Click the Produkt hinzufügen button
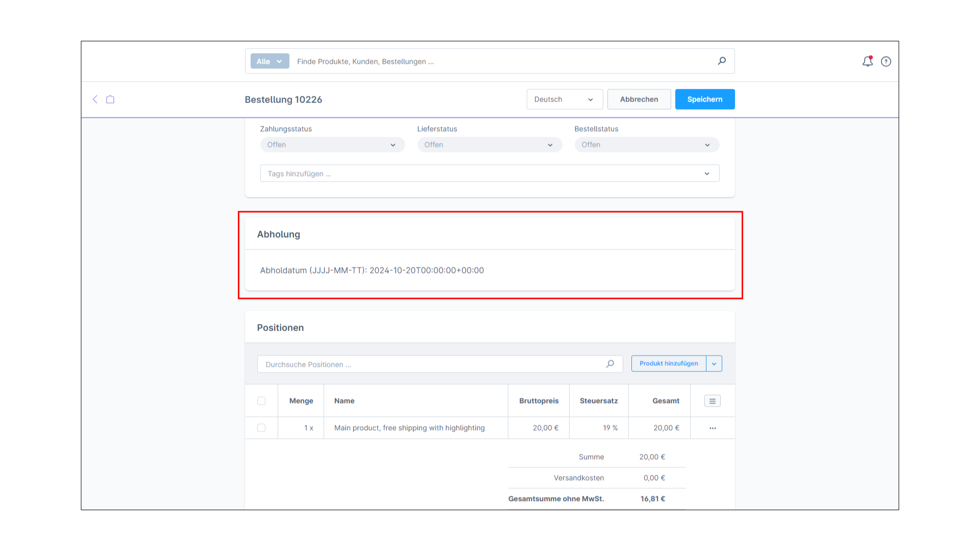 click(668, 363)
